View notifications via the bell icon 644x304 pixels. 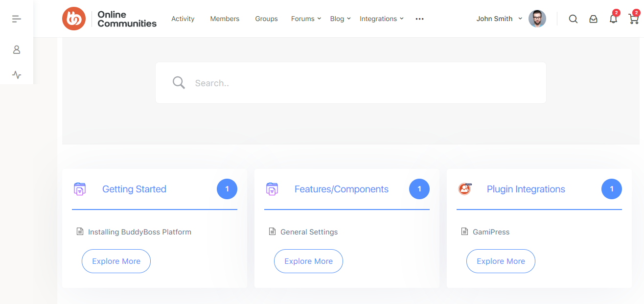pyautogui.click(x=613, y=19)
